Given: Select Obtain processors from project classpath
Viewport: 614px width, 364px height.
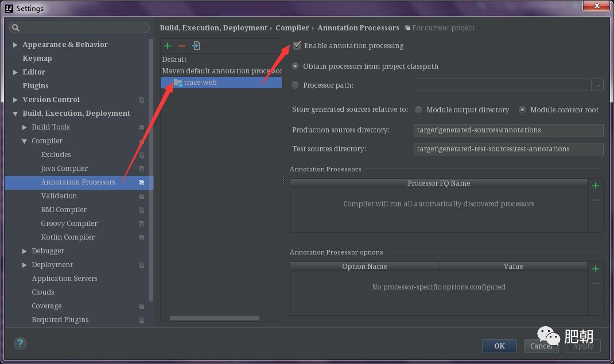Looking at the screenshot, I should 296,66.
